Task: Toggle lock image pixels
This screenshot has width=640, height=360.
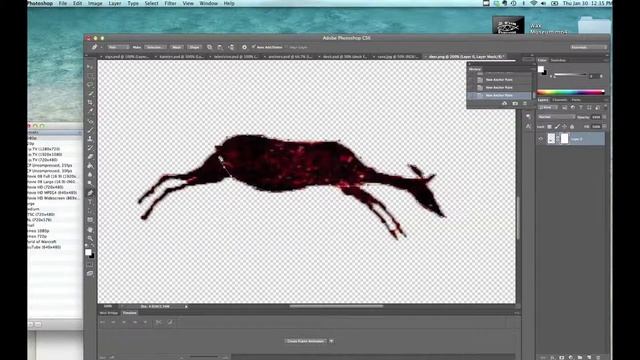Action: [x=557, y=127]
